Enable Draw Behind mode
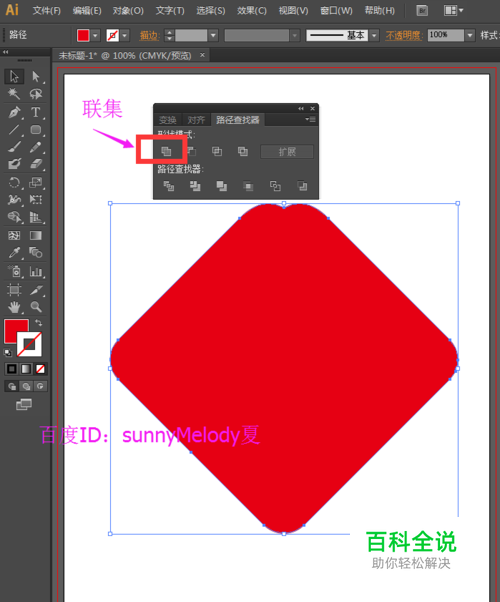This screenshot has height=602, width=500. coord(26,386)
